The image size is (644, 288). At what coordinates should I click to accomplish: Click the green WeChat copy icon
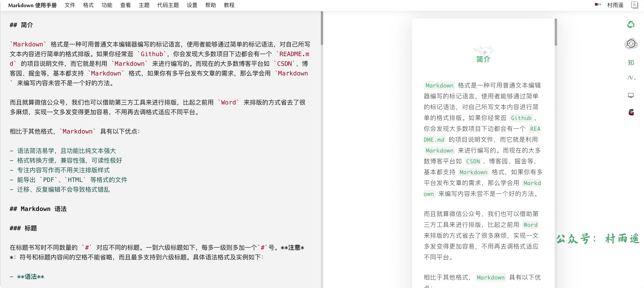(x=631, y=25)
